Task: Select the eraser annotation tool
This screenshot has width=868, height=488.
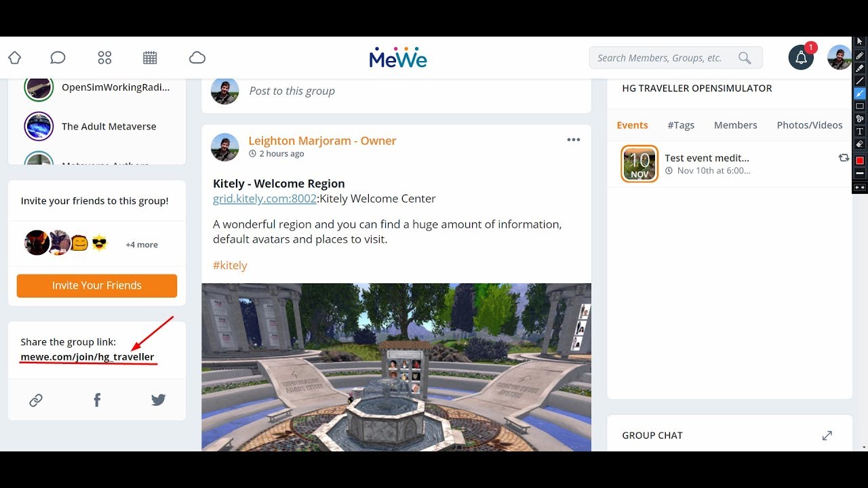Action: click(860, 144)
